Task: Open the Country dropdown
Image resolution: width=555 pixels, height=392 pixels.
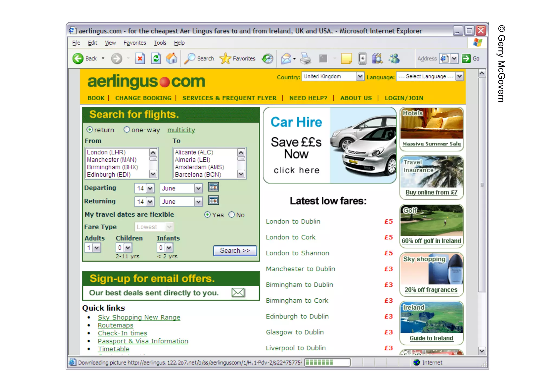Action: click(360, 77)
